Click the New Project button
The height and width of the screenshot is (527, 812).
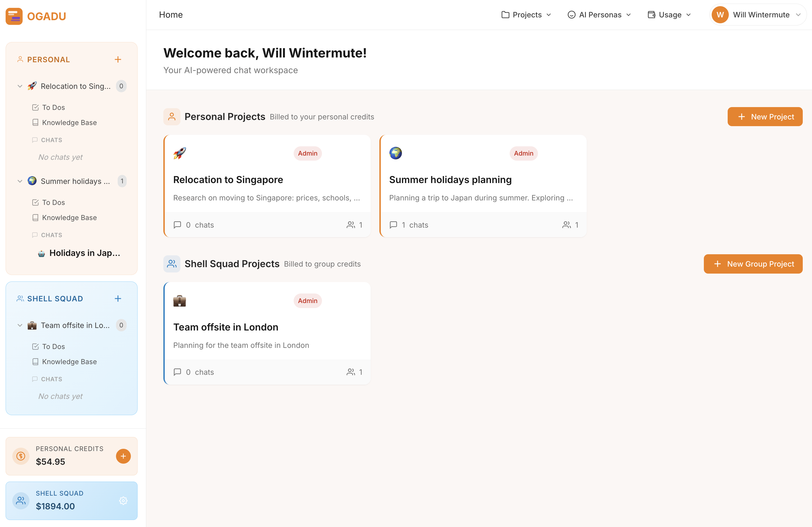tap(765, 117)
